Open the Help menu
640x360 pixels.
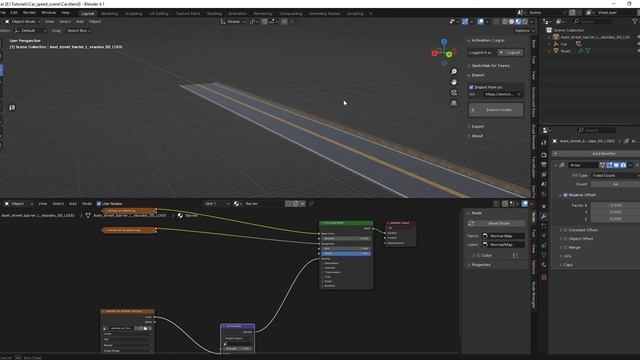point(65,13)
